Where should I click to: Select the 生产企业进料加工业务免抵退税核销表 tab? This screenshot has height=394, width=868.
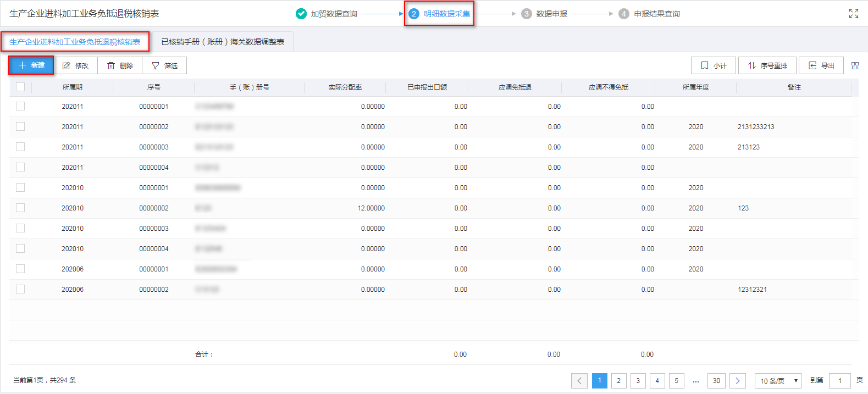coord(75,42)
